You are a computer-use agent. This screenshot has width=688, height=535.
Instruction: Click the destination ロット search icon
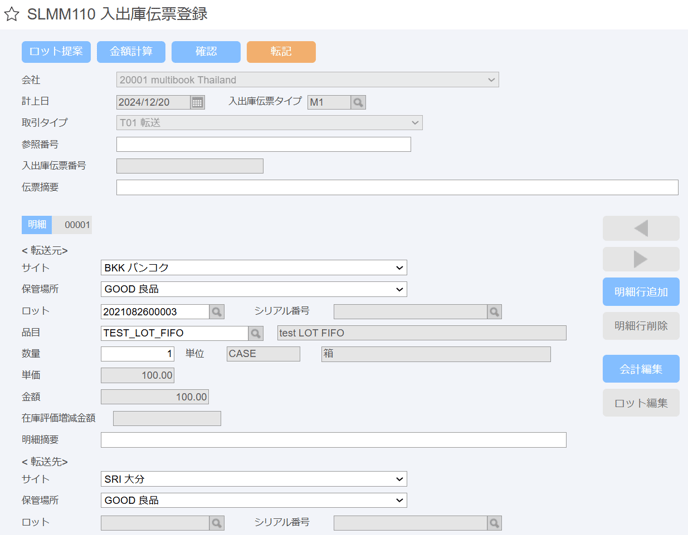(217, 523)
